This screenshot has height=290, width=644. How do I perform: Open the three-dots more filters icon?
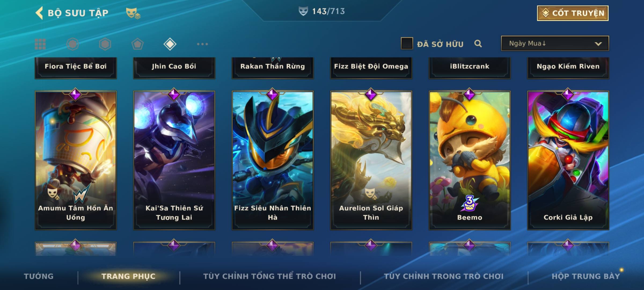click(202, 44)
